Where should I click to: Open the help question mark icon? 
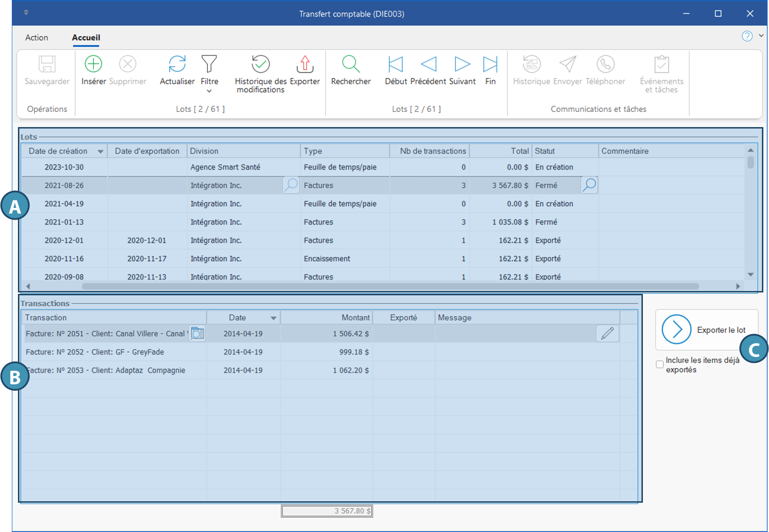coord(747,36)
